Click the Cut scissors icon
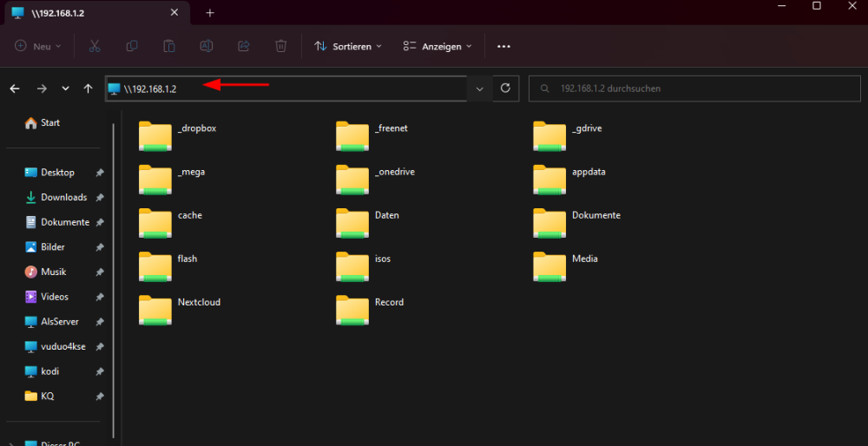Image resolution: width=868 pixels, height=446 pixels. pos(95,47)
